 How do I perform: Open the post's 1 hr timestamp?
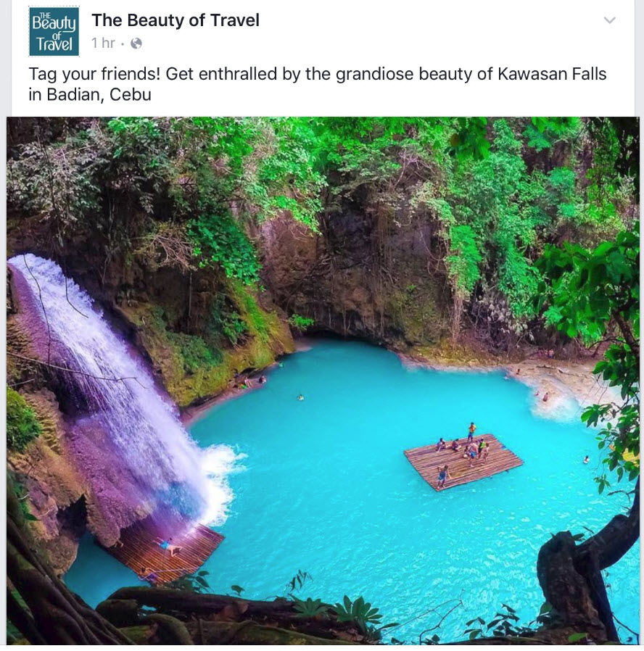(103, 43)
